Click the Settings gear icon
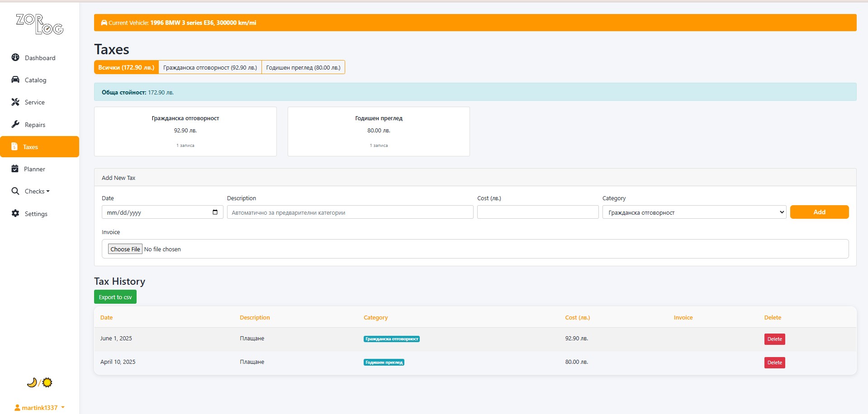 tap(15, 213)
